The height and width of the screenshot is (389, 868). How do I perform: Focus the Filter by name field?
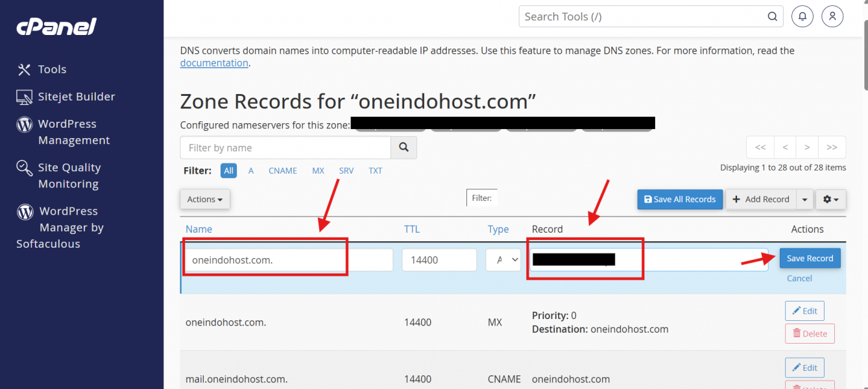pos(285,148)
